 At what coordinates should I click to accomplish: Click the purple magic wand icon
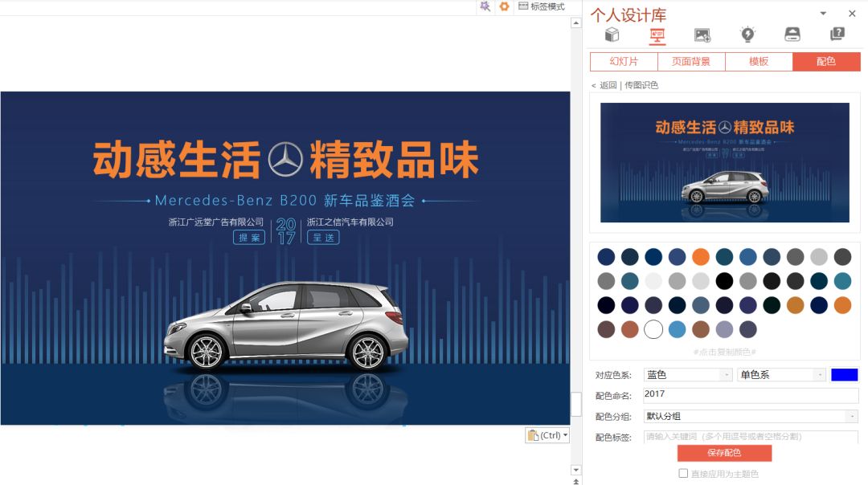485,6
